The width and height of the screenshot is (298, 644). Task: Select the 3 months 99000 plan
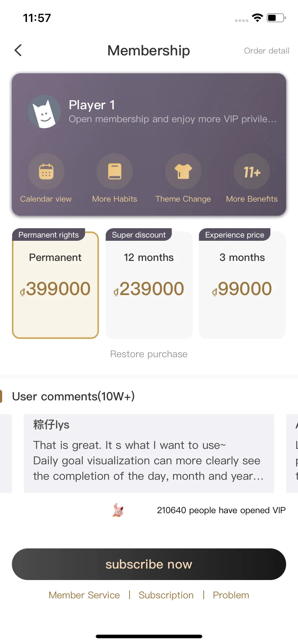[x=242, y=284]
